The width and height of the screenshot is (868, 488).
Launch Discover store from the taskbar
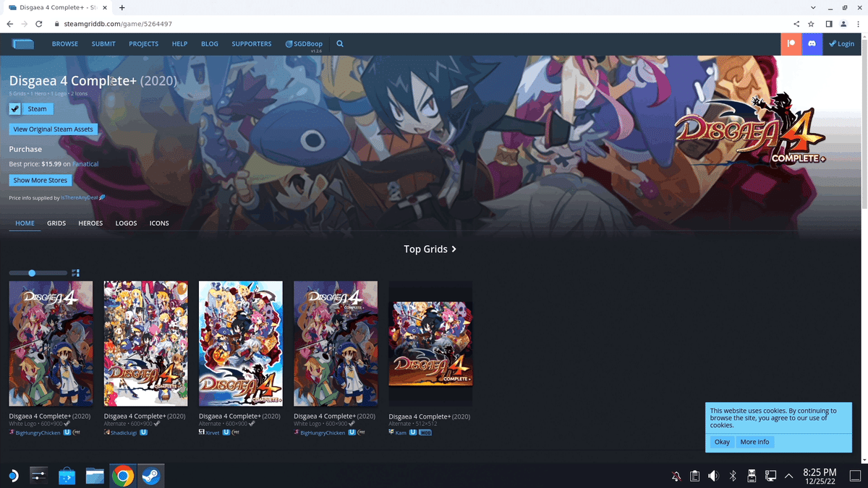click(x=67, y=476)
